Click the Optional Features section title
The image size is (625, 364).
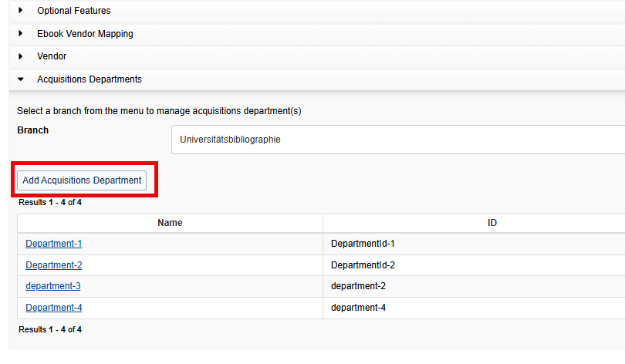pos(73,11)
